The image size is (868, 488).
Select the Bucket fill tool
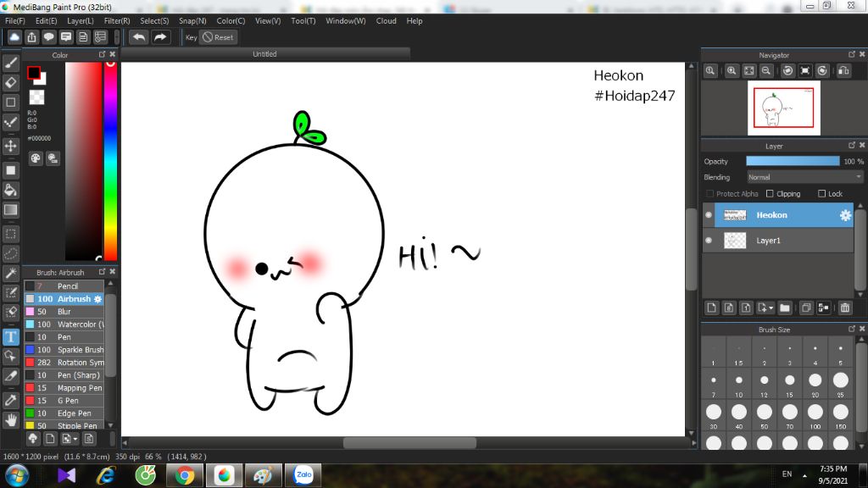tap(10, 191)
